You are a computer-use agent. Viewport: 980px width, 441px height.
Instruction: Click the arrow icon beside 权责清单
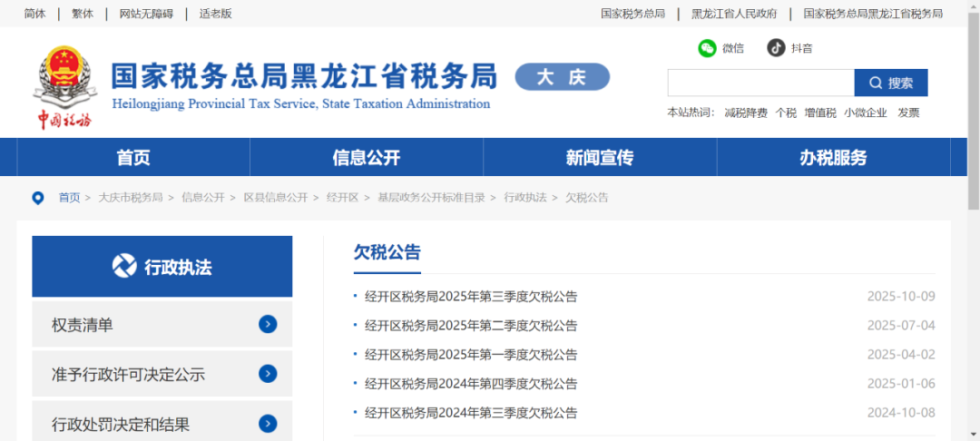pyautogui.click(x=267, y=325)
